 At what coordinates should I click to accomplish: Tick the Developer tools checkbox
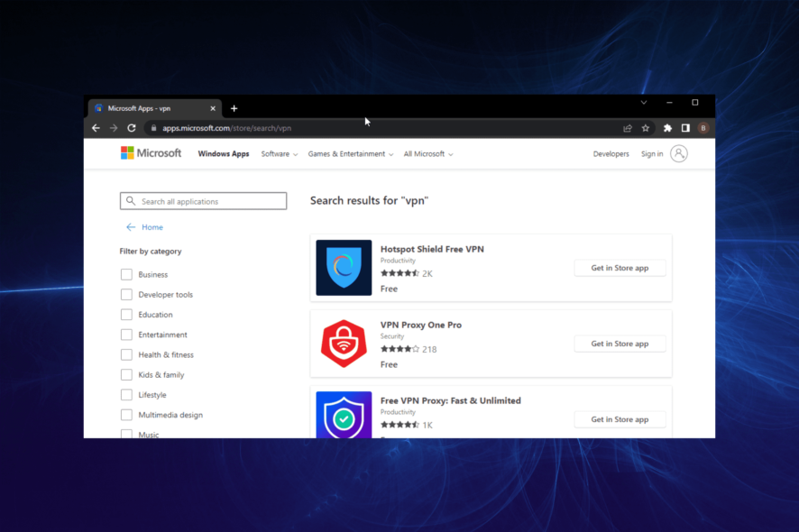126,295
